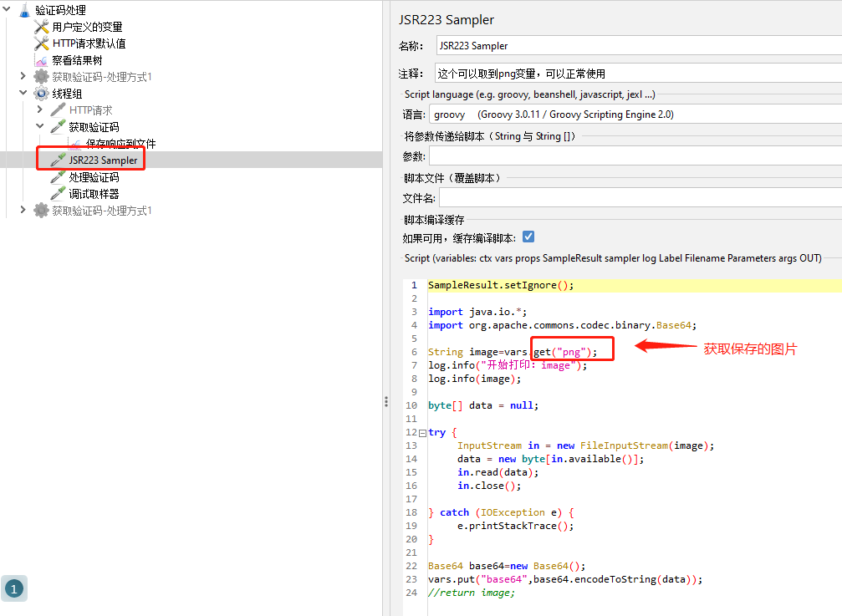Image resolution: width=842 pixels, height=616 pixels.
Task: Click the gear icon beside 线程组
Action: click(x=41, y=94)
